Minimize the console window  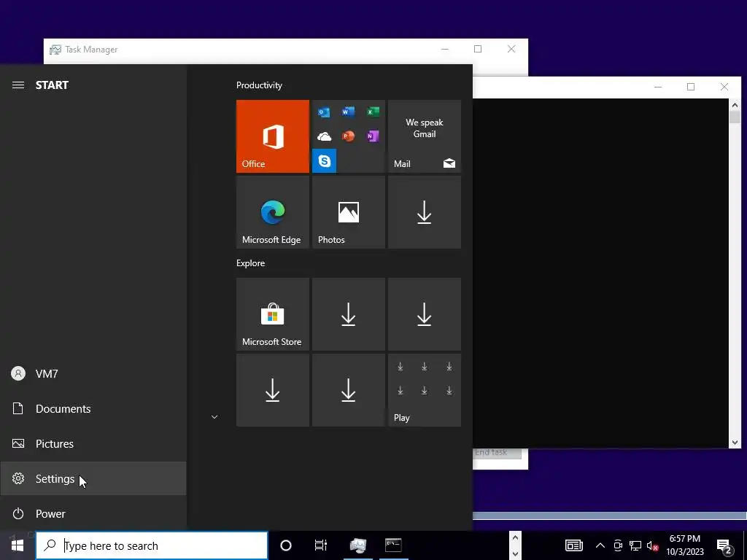coord(658,87)
